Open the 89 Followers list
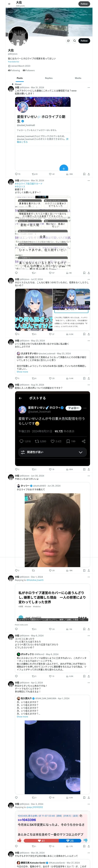The width and height of the screenshot is (98, 868). pyautogui.click(x=29, y=70)
